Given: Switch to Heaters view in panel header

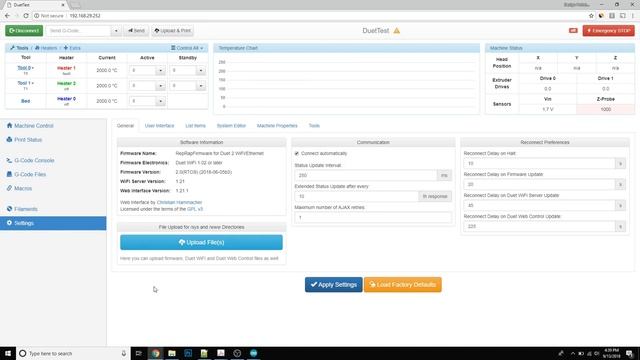Looking at the screenshot, I should coord(46,48).
